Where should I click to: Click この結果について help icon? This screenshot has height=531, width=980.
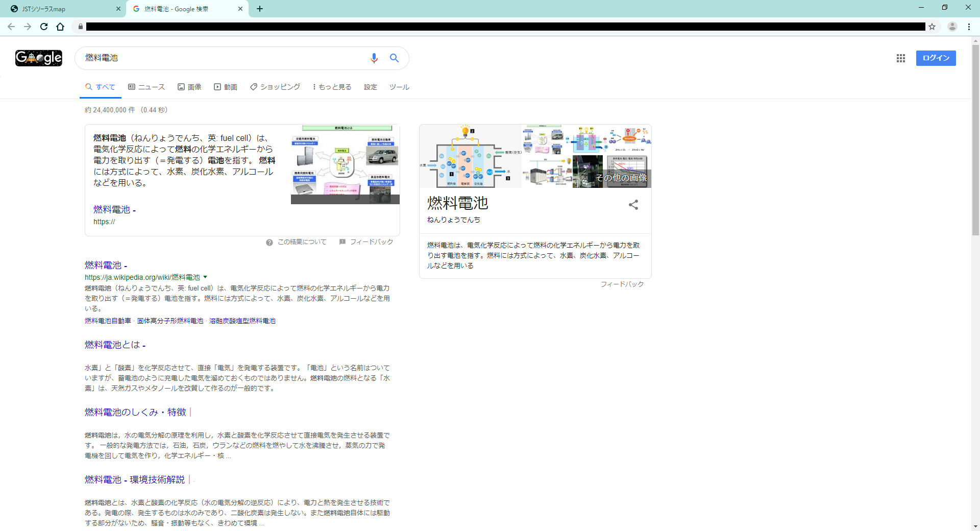[x=269, y=242]
